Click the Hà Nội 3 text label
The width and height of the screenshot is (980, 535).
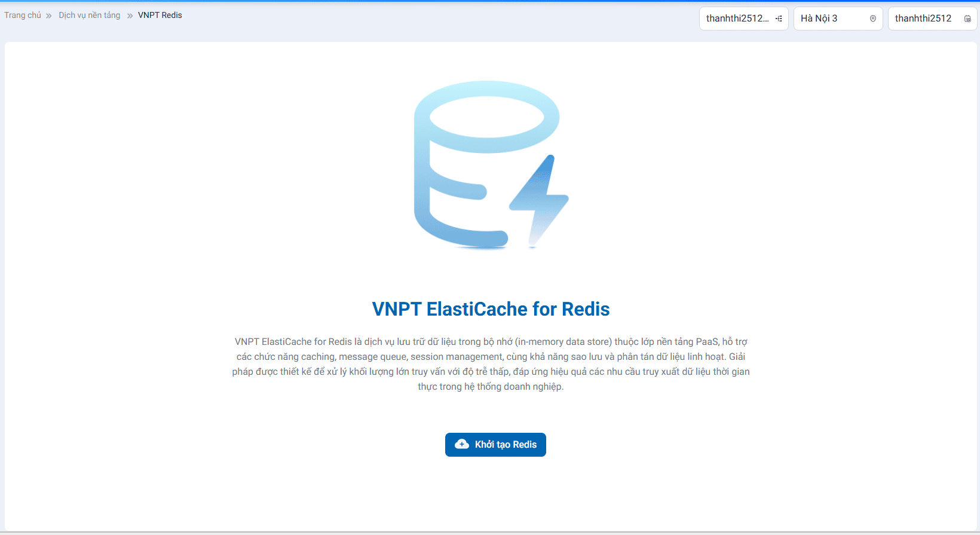coord(819,19)
